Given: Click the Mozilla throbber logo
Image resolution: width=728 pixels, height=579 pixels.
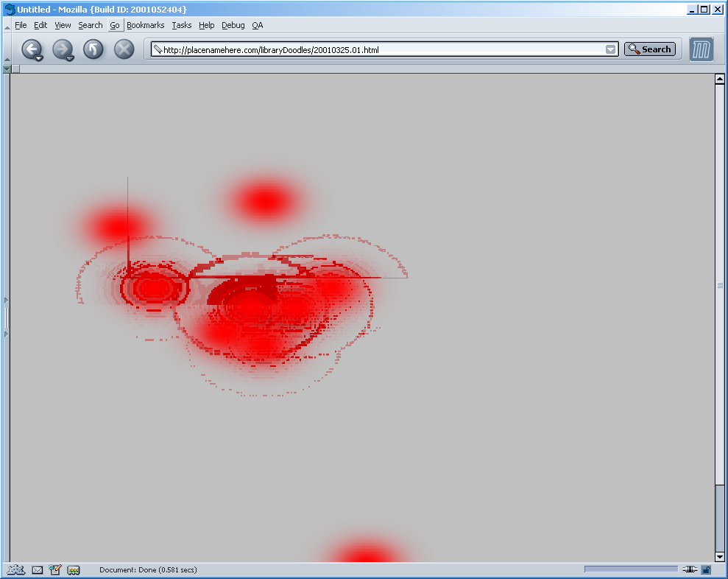Looking at the screenshot, I should tap(701, 50).
